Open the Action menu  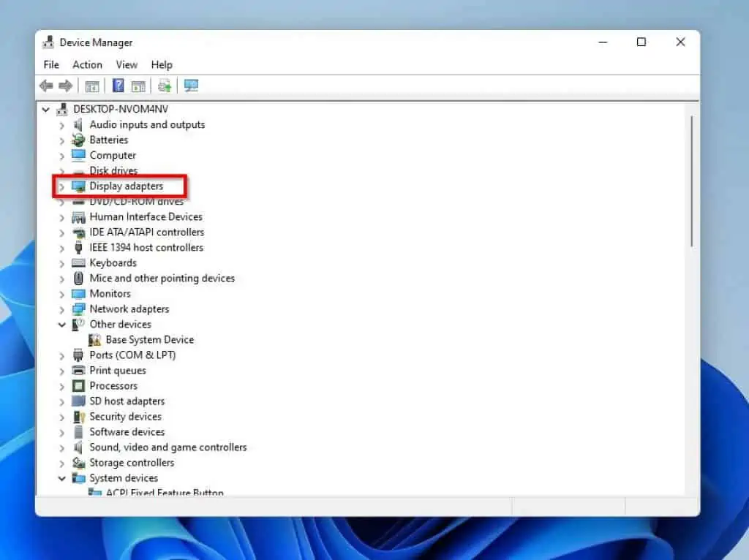point(87,64)
